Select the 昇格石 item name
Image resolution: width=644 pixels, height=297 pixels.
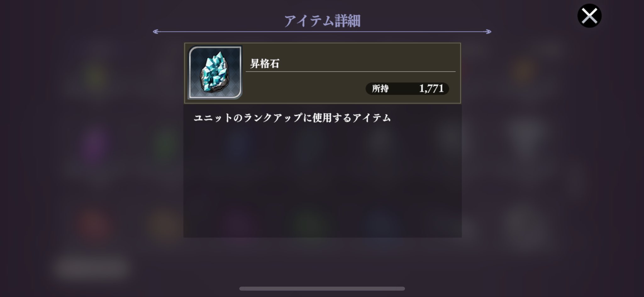click(265, 64)
